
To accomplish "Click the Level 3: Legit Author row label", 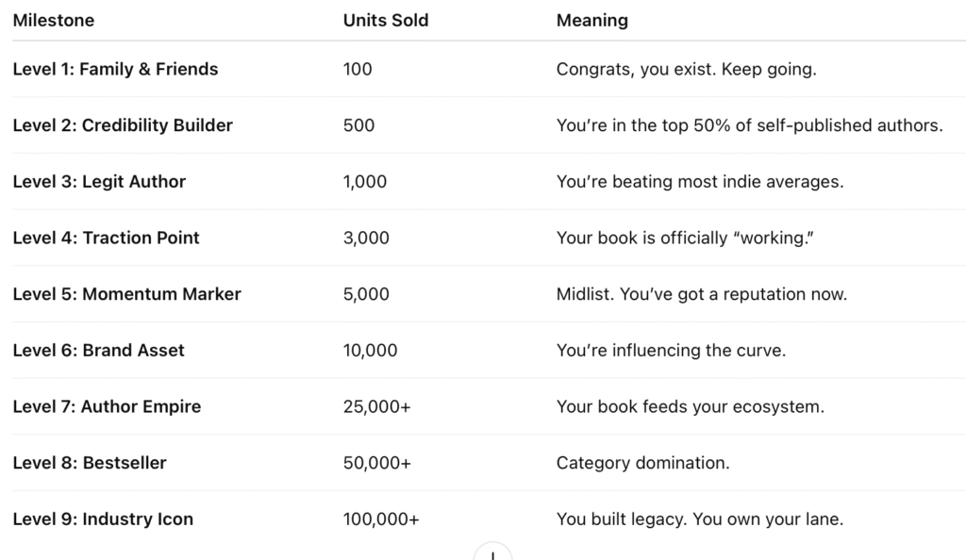I will point(99,182).
